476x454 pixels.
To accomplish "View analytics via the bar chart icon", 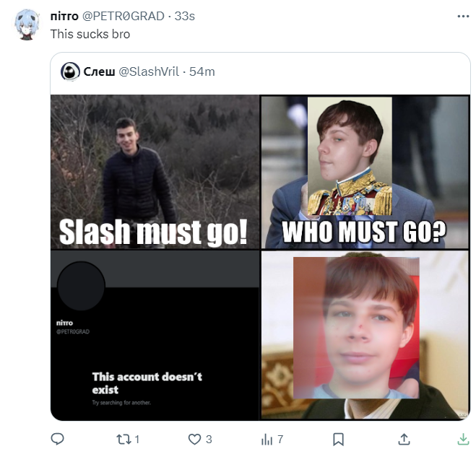I will 267,439.
